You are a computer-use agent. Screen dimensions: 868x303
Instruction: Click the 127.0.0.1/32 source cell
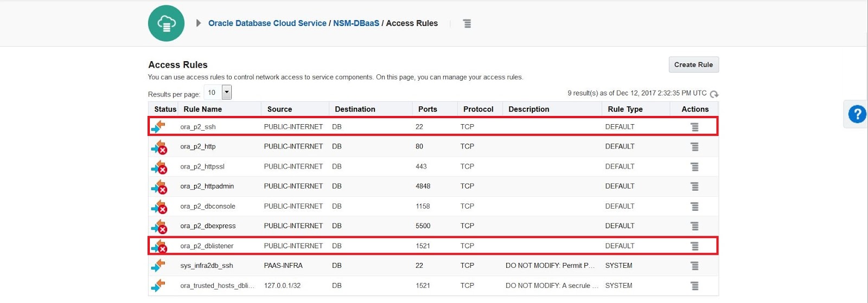282,285
